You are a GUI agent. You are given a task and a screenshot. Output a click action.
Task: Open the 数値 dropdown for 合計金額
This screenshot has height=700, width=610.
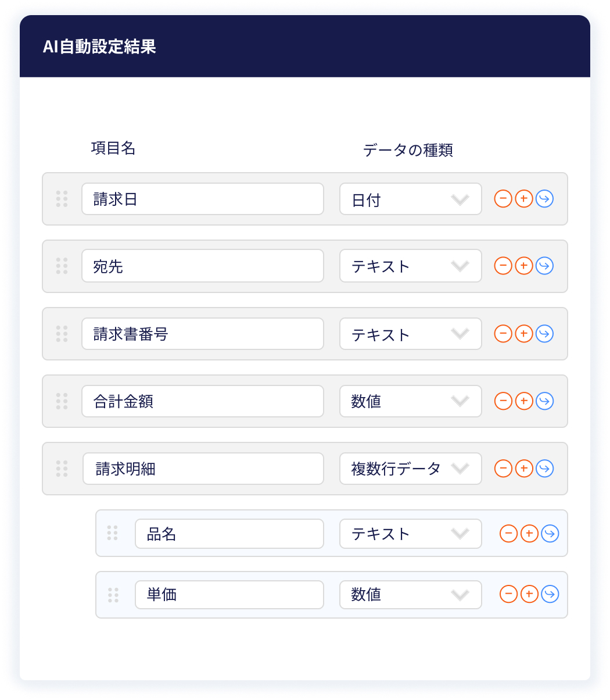[410, 401]
